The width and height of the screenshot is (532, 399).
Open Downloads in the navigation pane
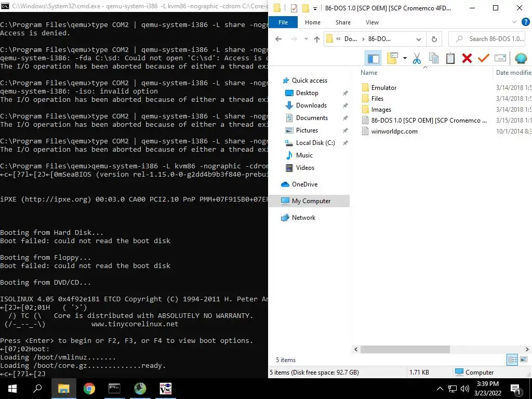point(311,105)
